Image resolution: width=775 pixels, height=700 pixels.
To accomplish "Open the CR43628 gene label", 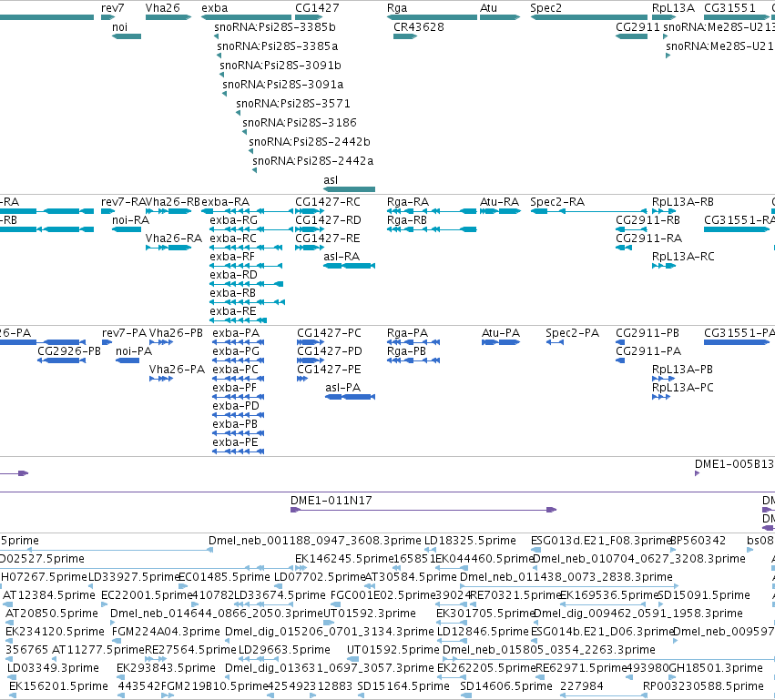I will [419, 26].
